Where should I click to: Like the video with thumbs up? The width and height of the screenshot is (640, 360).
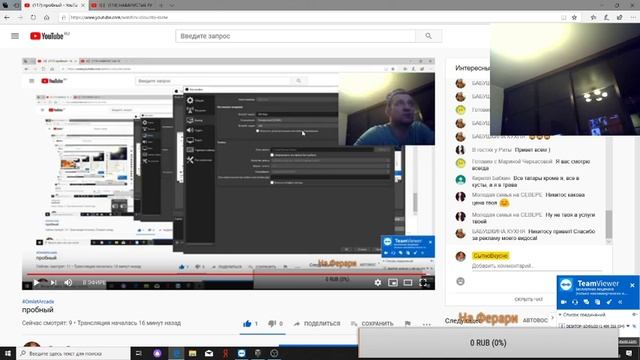point(247,324)
